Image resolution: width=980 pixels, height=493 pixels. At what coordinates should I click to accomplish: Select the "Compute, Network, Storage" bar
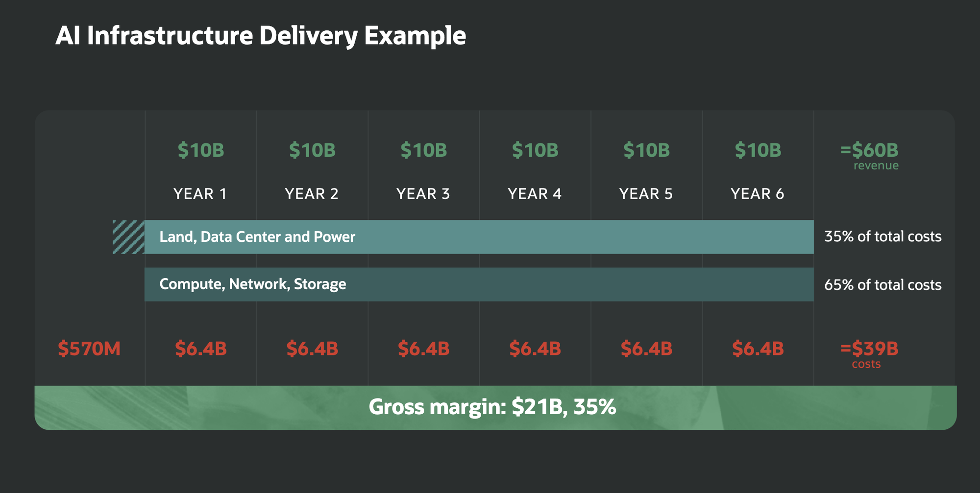pyautogui.click(x=479, y=284)
